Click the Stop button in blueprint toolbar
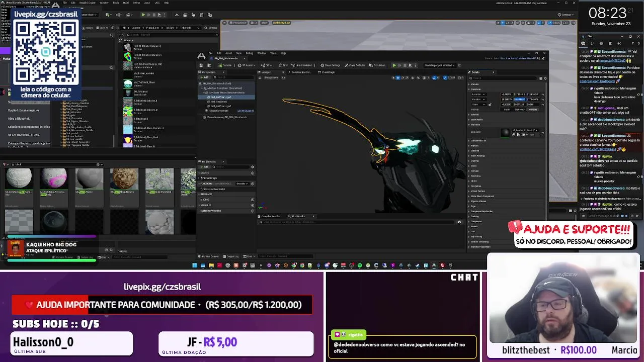644x362 pixels. pyautogui.click(x=405, y=65)
